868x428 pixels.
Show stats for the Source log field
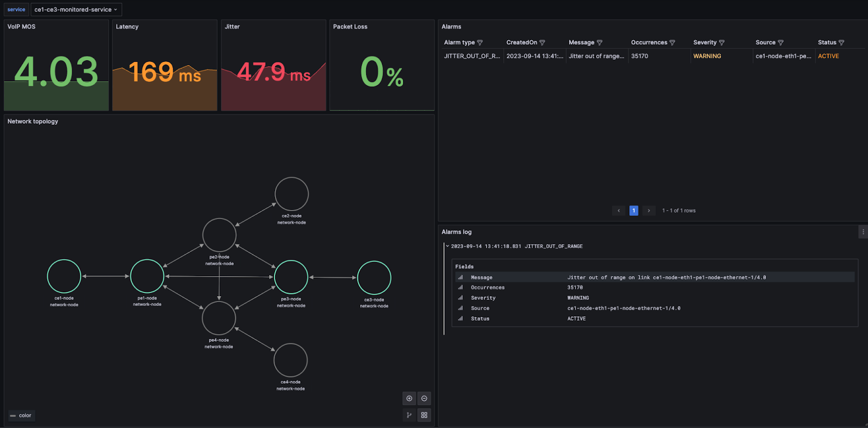coord(461,308)
